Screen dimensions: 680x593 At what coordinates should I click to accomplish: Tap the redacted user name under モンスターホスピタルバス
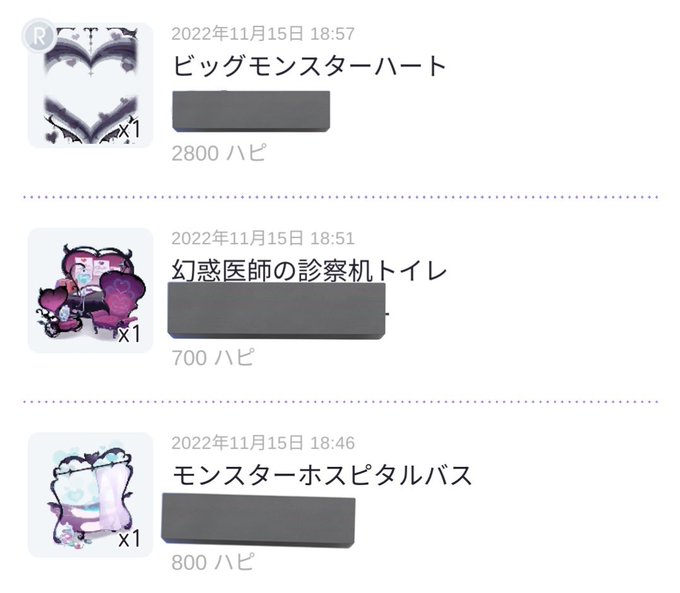258,520
